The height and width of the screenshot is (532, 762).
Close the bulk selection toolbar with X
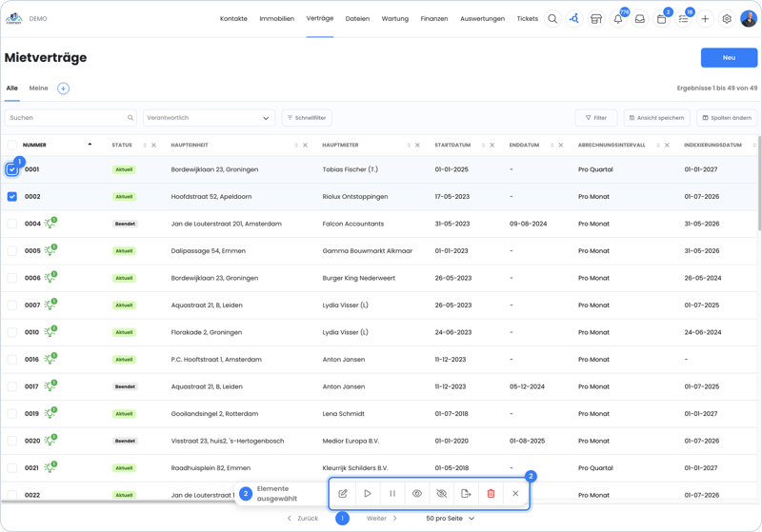pyautogui.click(x=515, y=494)
